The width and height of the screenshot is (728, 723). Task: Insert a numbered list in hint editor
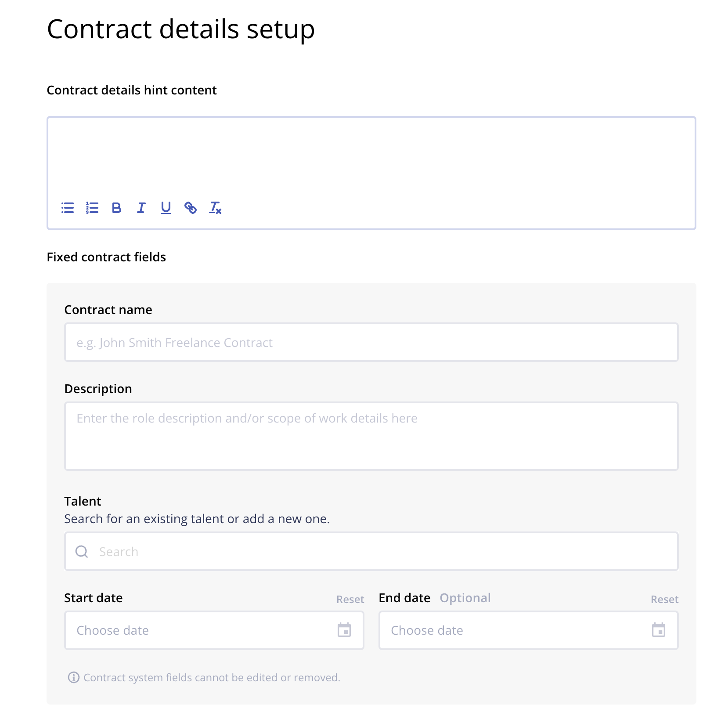click(x=92, y=208)
